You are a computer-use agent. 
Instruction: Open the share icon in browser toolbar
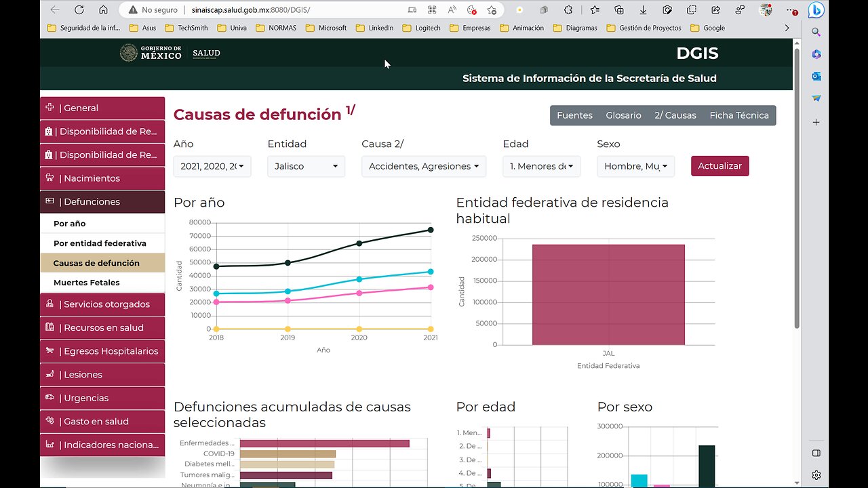tap(715, 10)
